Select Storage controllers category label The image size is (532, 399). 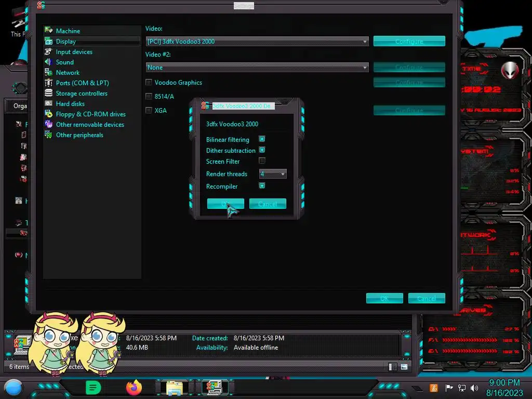pyautogui.click(x=82, y=94)
